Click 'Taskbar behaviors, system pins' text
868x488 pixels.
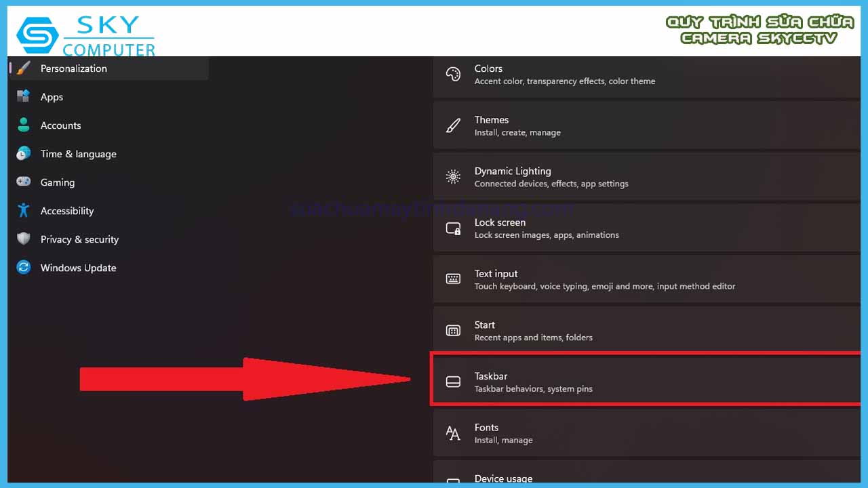[534, 389]
